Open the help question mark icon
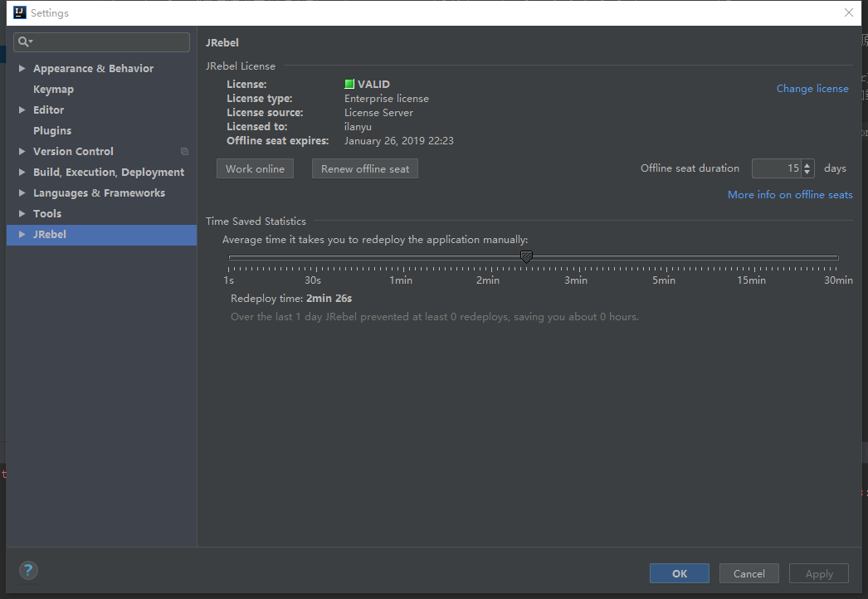The width and height of the screenshot is (868, 599). pos(28,570)
